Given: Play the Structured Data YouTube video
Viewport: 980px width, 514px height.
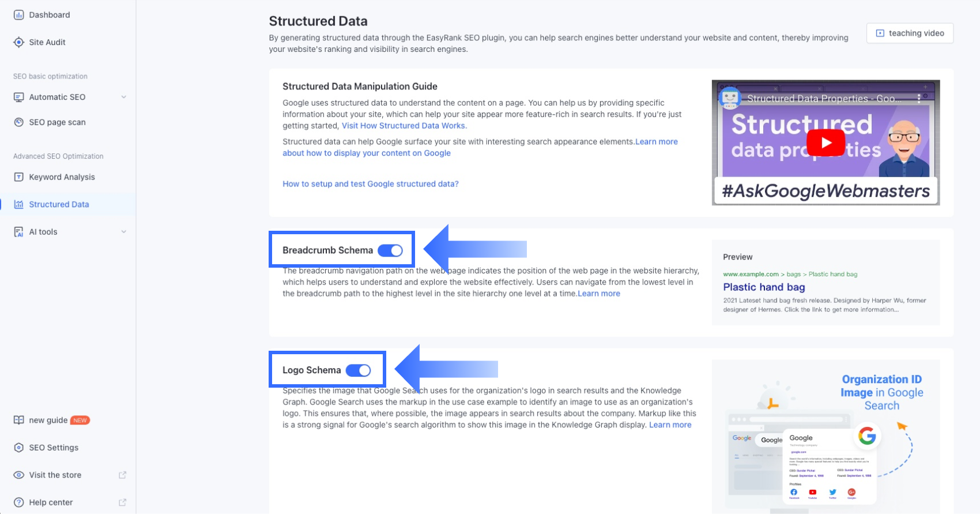Looking at the screenshot, I should tap(826, 142).
